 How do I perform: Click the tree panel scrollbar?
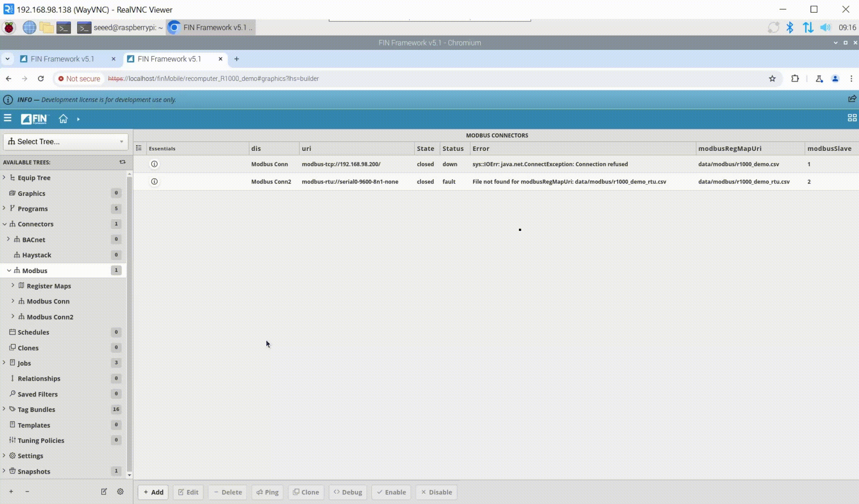coord(130,324)
